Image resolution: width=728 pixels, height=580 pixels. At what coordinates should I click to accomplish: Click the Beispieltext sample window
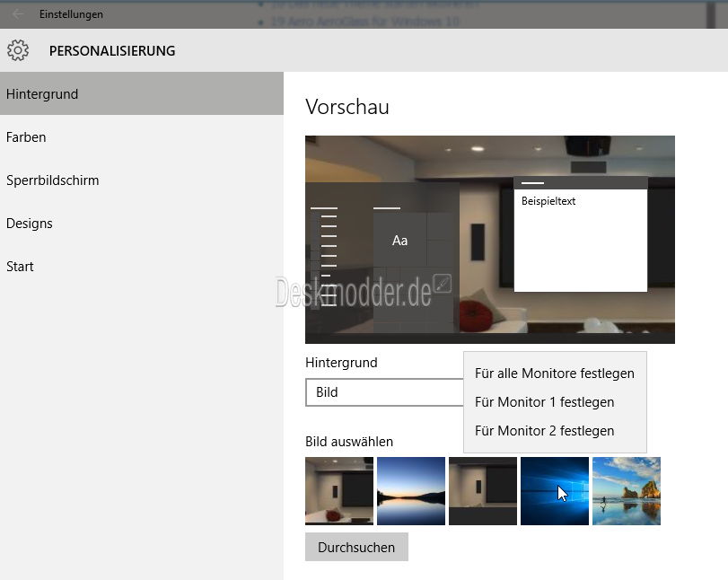(581, 234)
